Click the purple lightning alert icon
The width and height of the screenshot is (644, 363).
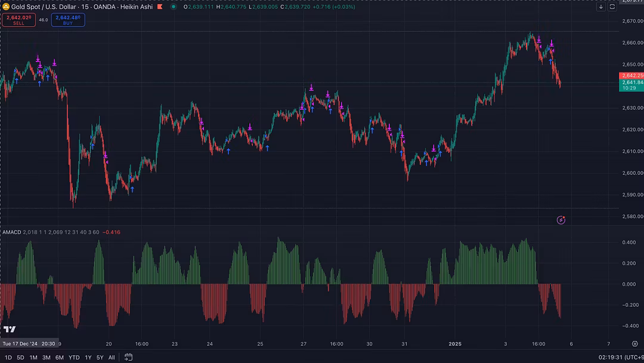point(561,220)
